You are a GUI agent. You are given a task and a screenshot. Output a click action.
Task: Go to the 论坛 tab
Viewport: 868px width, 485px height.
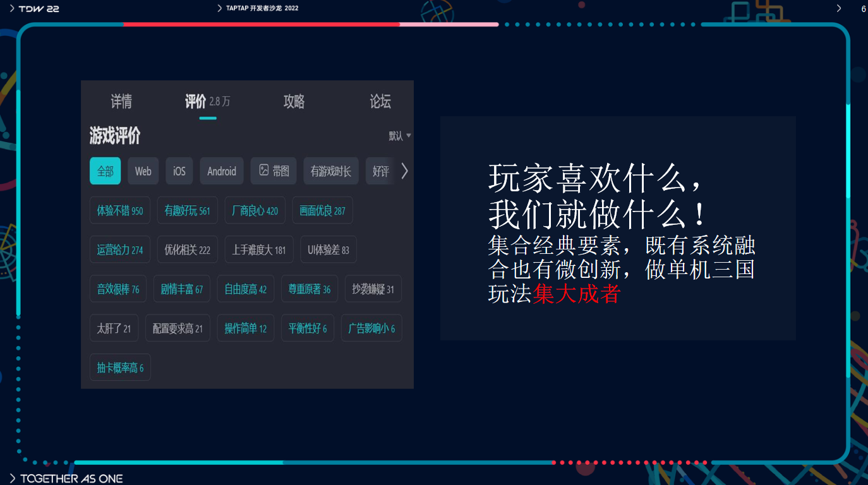click(x=380, y=102)
